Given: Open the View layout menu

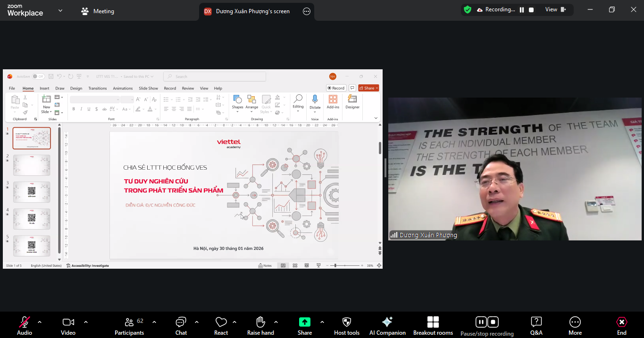Looking at the screenshot, I should [555, 10].
